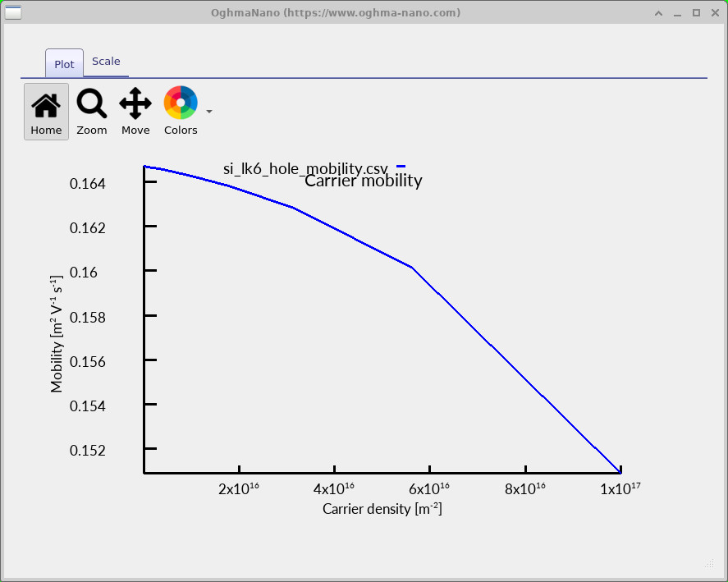The height and width of the screenshot is (582, 728).
Task: Select the Plot tab
Action: tap(64, 64)
